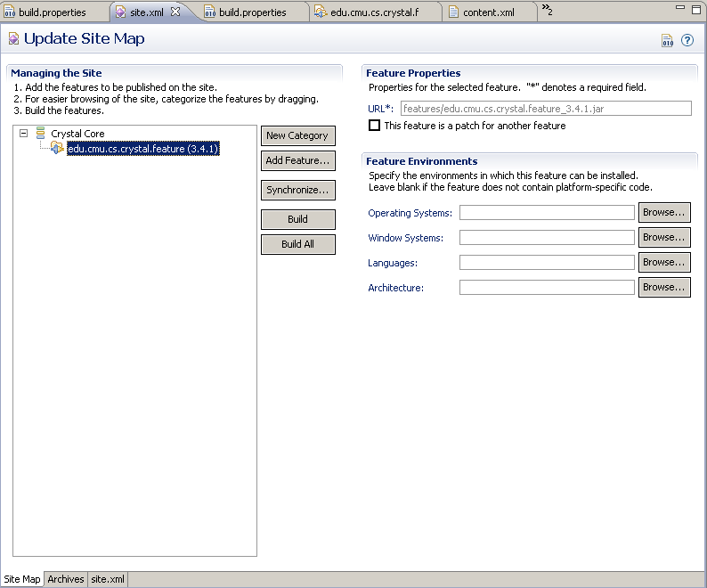Click the feature URL field
Image resolution: width=707 pixels, height=588 pixels.
point(546,109)
